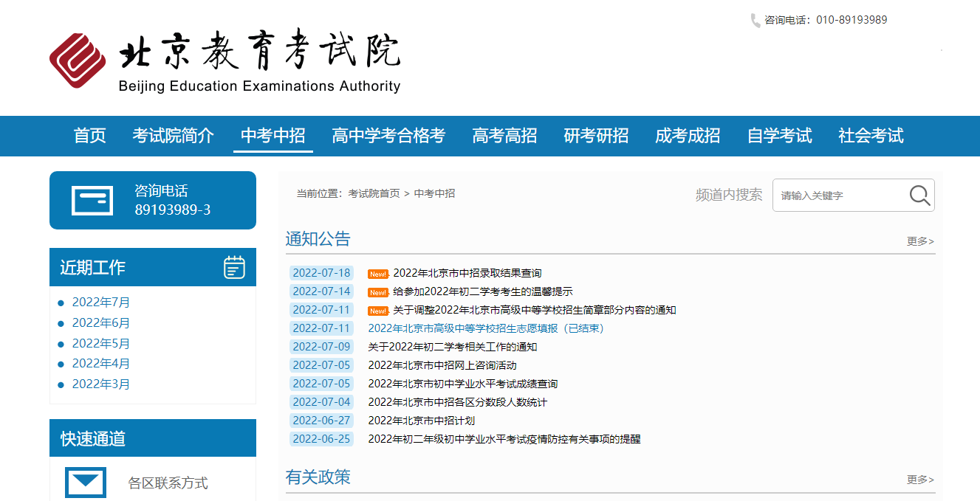This screenshot has height=501, width=980.
Task: Open 2022年北京市中招计划 link
Action: click(421, 421)
